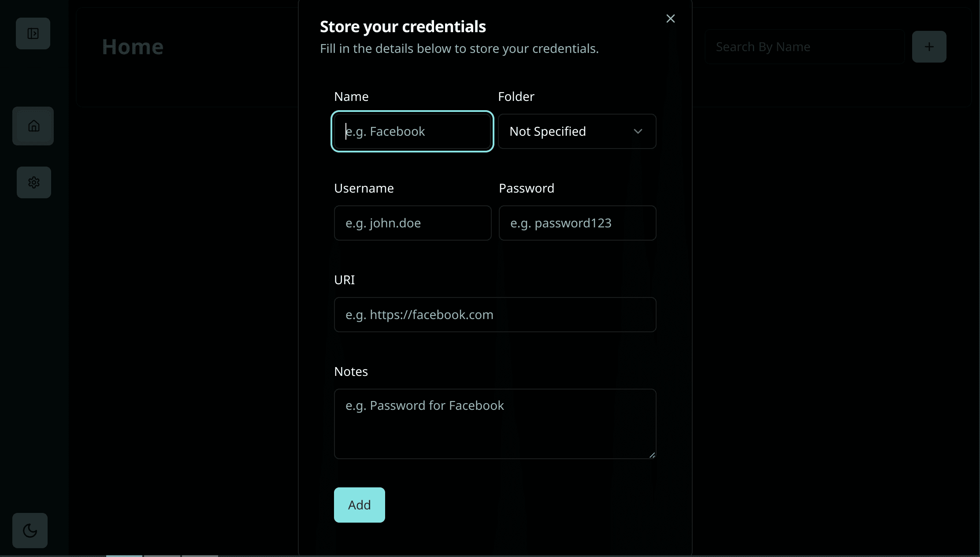Expand the Folder dropdown chevron
Viewport: 980px width, 557px height.
coord(638,131)
